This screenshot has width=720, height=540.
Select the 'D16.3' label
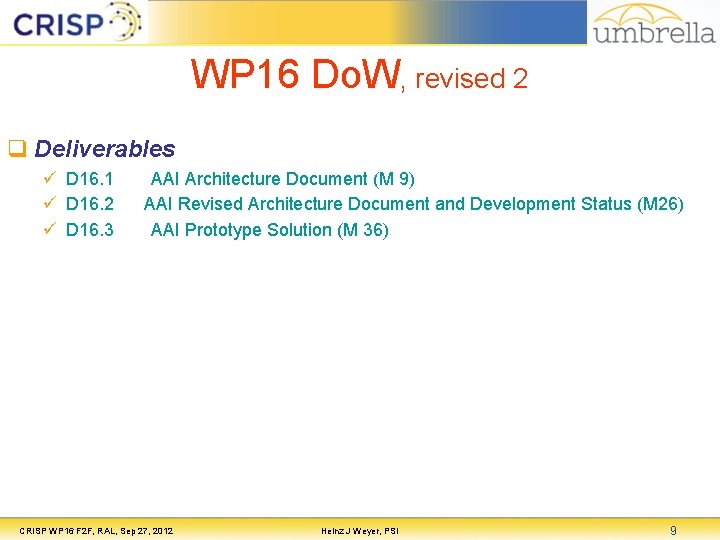click(90, 230)
